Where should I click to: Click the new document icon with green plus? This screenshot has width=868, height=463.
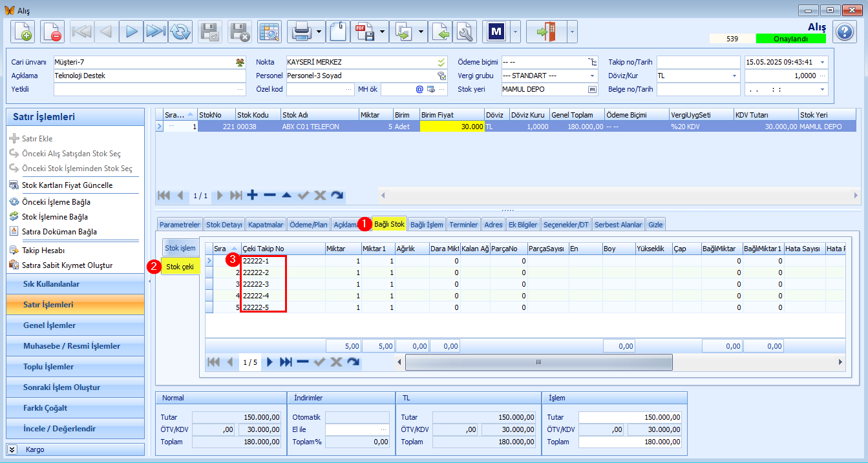(x=23, y=32)
